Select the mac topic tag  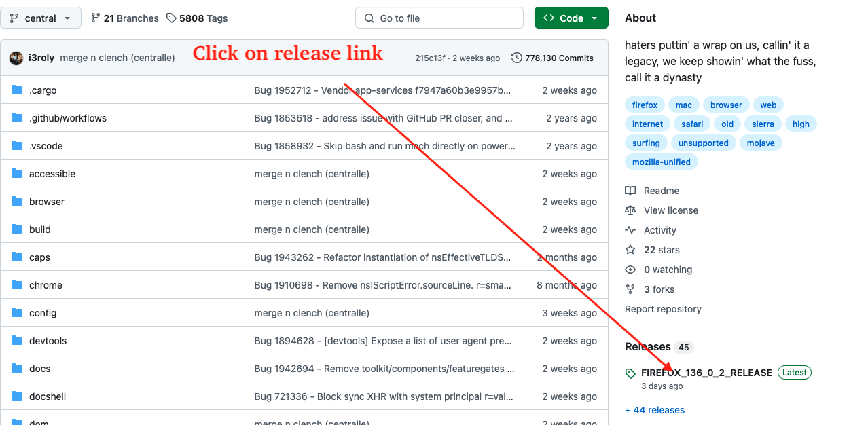684,105
